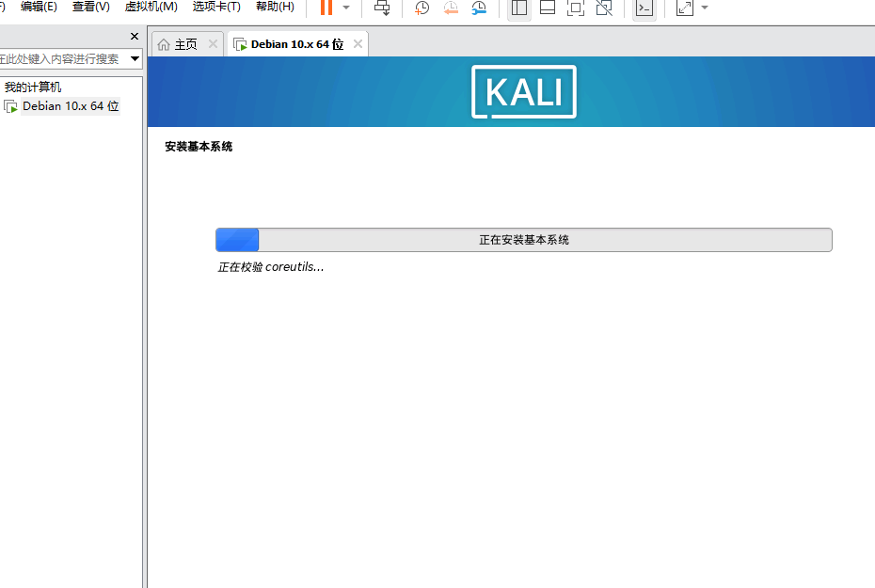
Task: Open the snapshot manager
Action: pos(479,8)
